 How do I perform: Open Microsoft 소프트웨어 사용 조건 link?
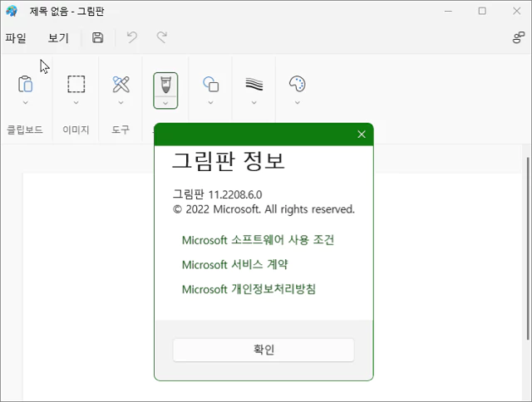click(258, 240)
